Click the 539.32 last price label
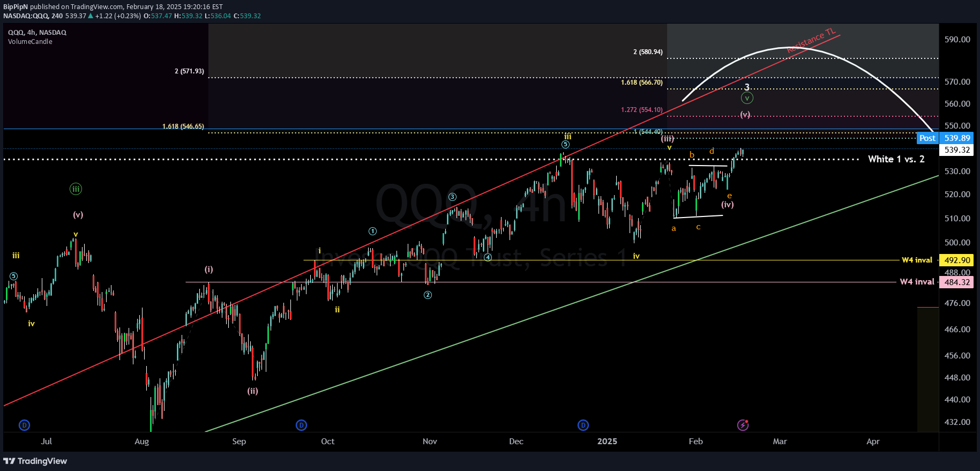Image resolution: width=980 pixels, height=471 pixels. coord(957,150)
